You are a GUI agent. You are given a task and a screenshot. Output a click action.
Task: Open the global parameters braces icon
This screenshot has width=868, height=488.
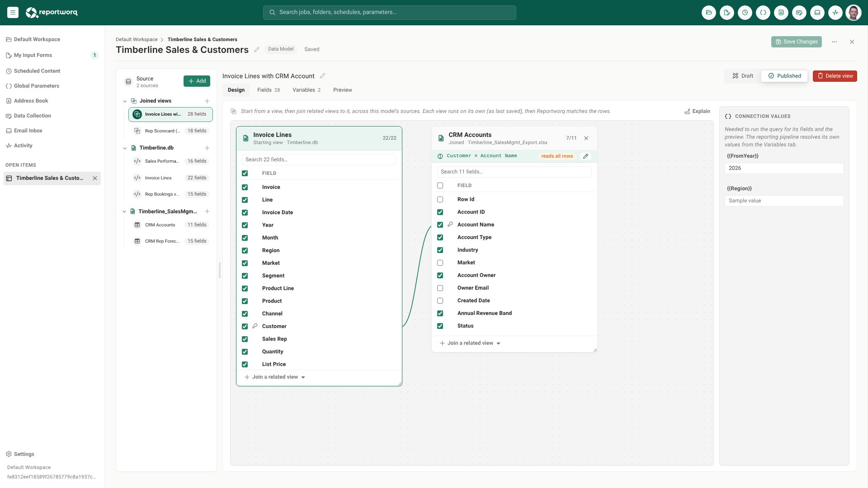tap(763, 13)
